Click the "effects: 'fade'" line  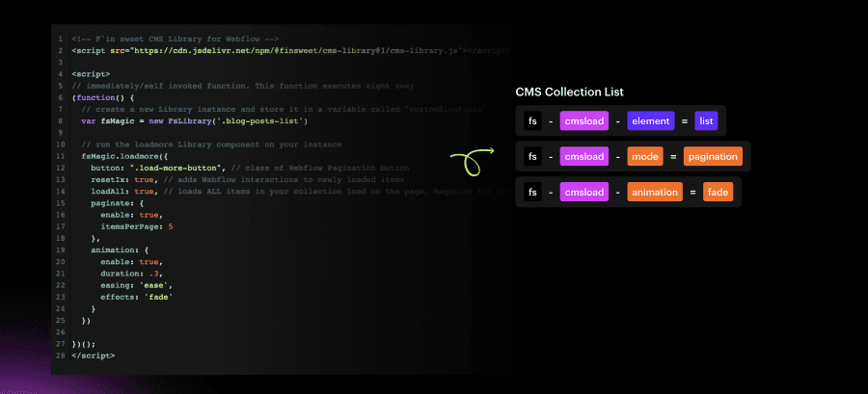point(137,297)
